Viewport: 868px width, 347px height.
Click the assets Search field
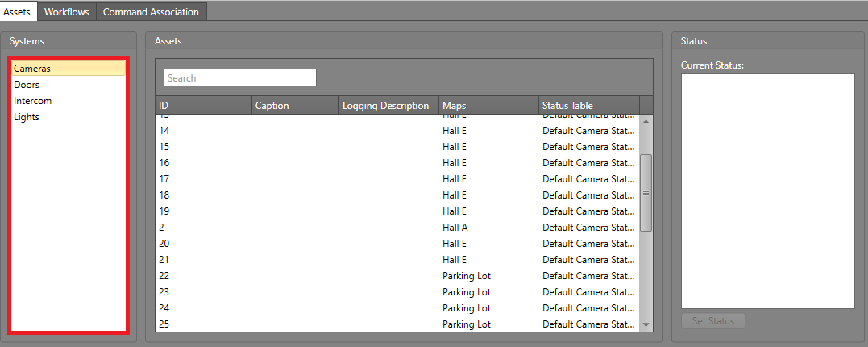(x=239, y=78)
